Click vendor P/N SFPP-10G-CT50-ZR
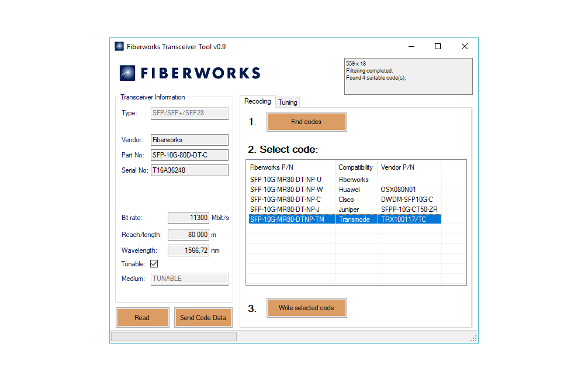The width and height of the screenshot is (588, 381). click(x=409, y=210)
